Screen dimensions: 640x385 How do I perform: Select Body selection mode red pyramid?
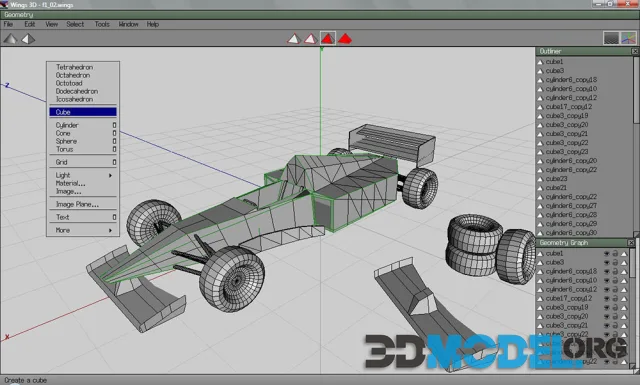(345, 39)
